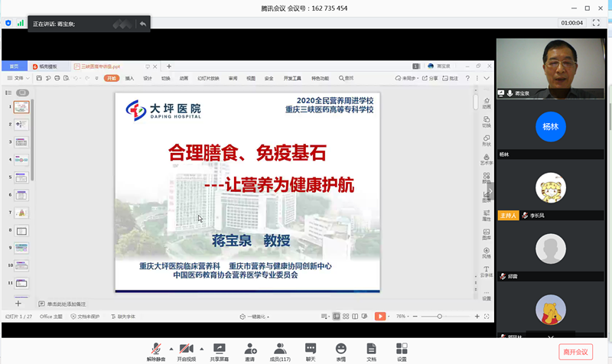This screenshot has height=364, width=612.
Task: Expand video options arrow beside camera
Action: click(x=201, y=346)
